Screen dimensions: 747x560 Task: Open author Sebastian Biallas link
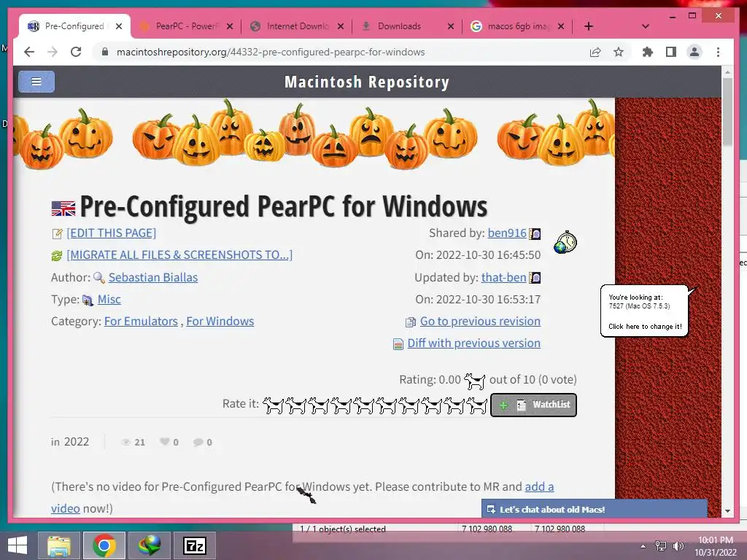153,277
